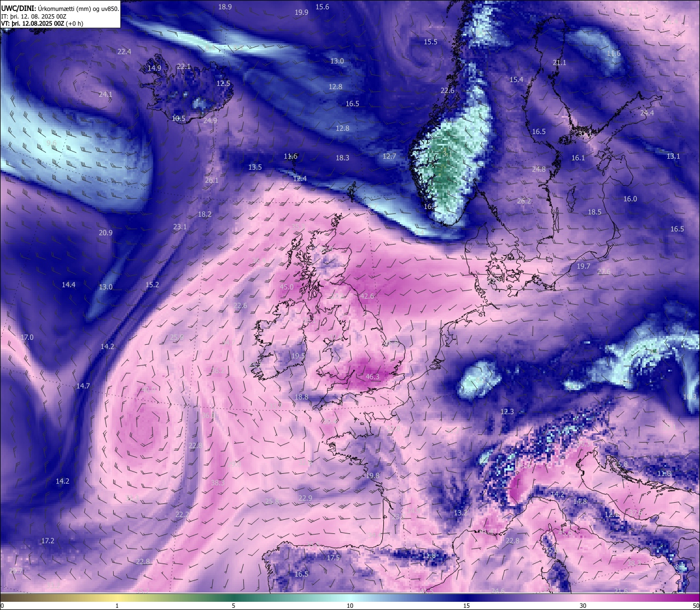Viewport: 700px width, 610px height.
Task: Click the UWC/DINI Úrkomumætti title line
Action: tap(60, 8)
